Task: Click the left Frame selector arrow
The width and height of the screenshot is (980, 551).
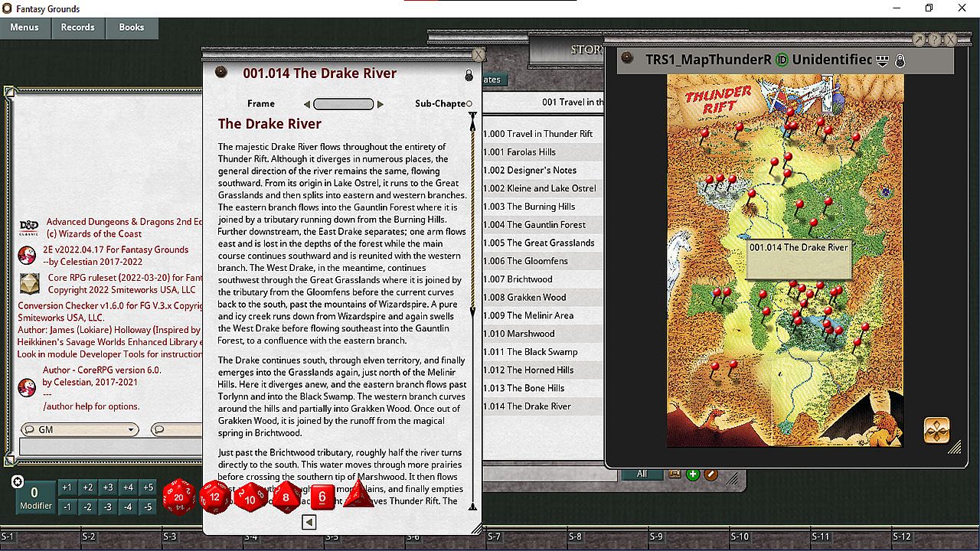Action: (x=307, y=104)
